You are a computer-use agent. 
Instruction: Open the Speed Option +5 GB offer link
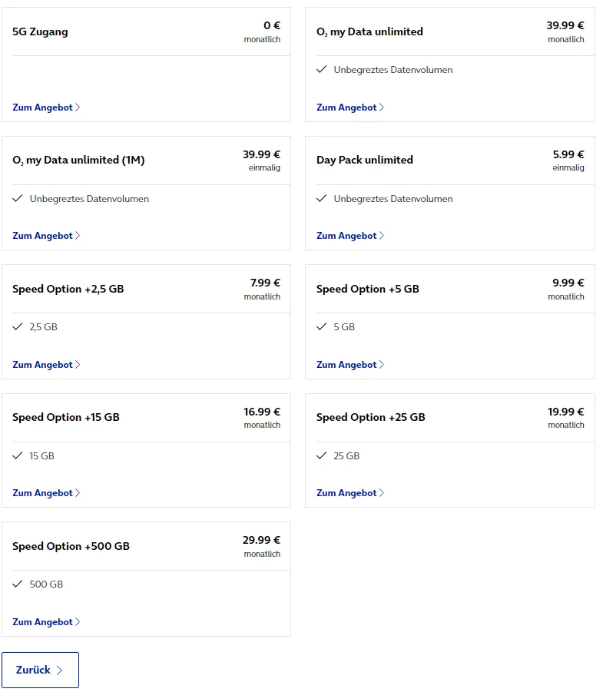[x=349, y=365]
